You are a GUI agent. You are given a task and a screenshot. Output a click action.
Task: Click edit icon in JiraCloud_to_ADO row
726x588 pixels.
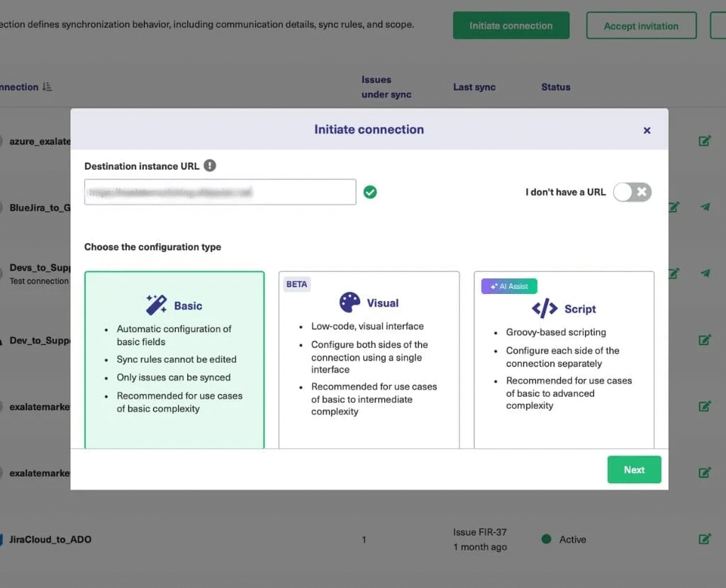[x=705, y=539]
